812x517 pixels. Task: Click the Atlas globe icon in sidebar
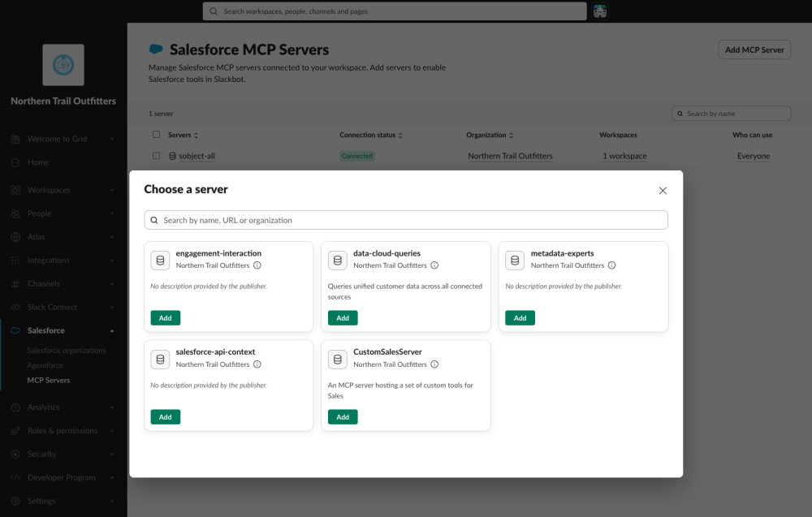click(x=15, y=236)
